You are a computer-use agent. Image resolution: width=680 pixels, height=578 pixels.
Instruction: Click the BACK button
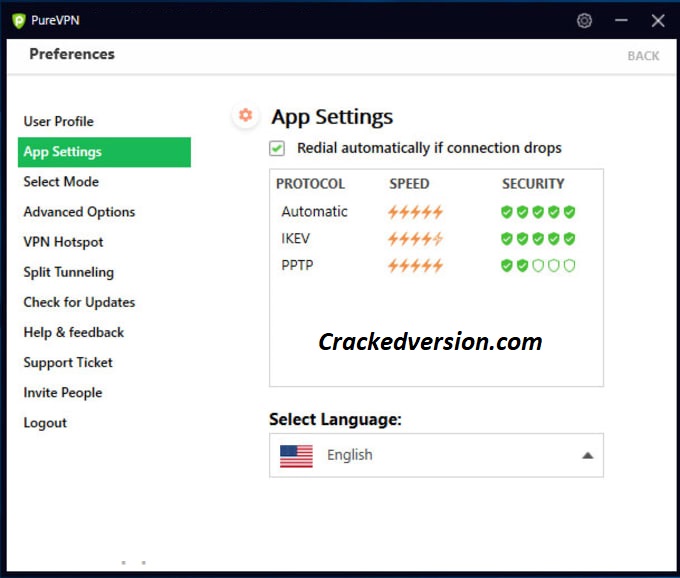(643, 56)
